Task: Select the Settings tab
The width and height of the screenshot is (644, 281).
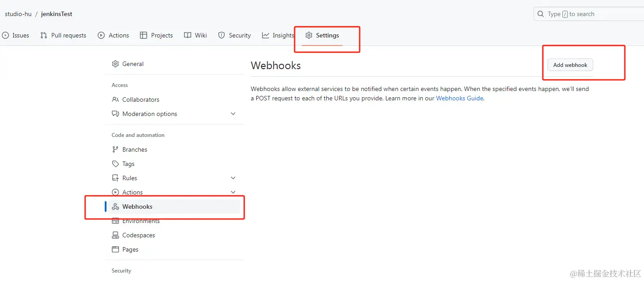Action: [x=322, y=35]
